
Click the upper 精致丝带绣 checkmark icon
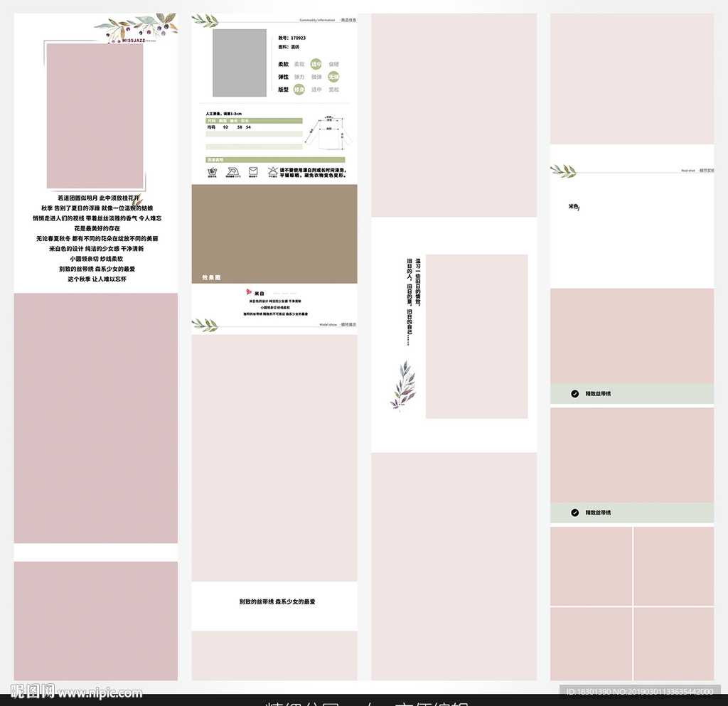pyautogui.click(x=574, y=394)
